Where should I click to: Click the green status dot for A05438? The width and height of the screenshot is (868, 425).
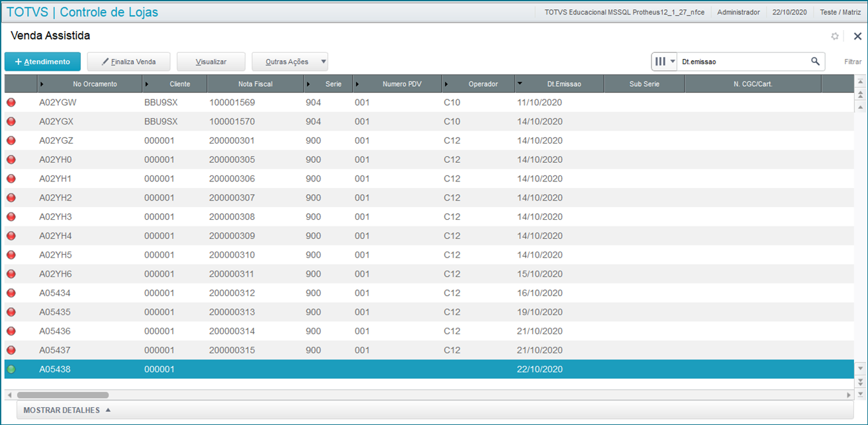[11, 369]
